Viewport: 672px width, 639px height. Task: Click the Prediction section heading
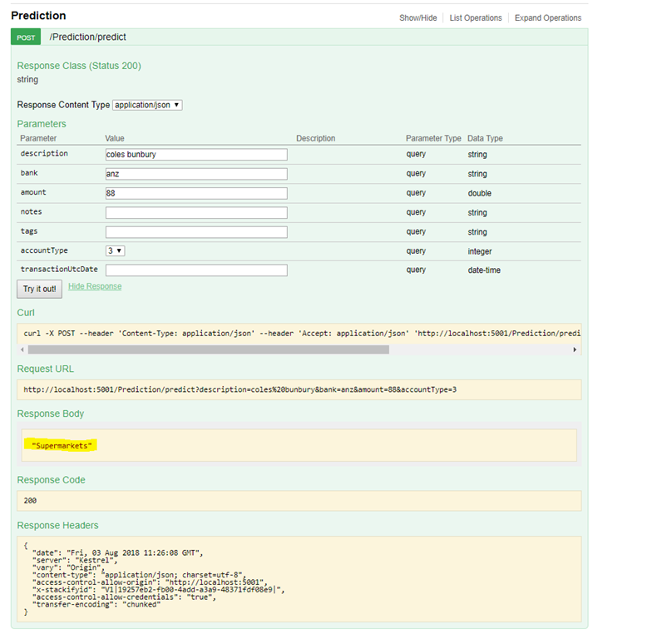38,16
